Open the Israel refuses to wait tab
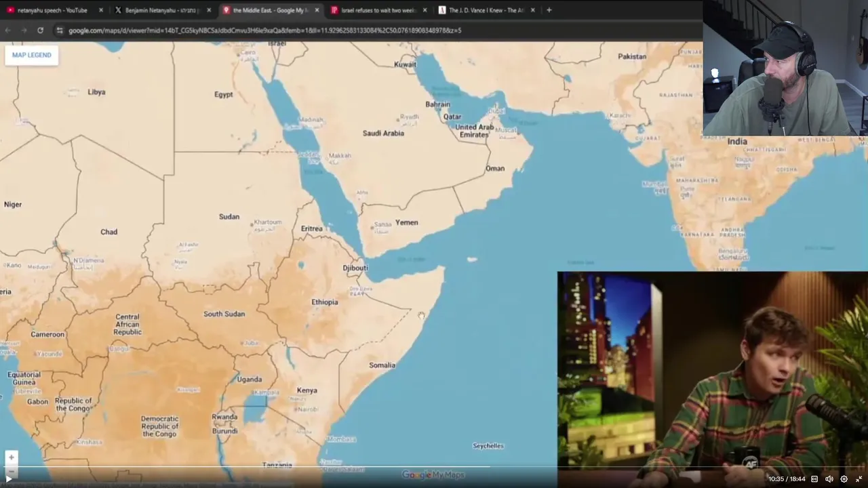Screen dimensions: 868x488 tap(378, 10)
